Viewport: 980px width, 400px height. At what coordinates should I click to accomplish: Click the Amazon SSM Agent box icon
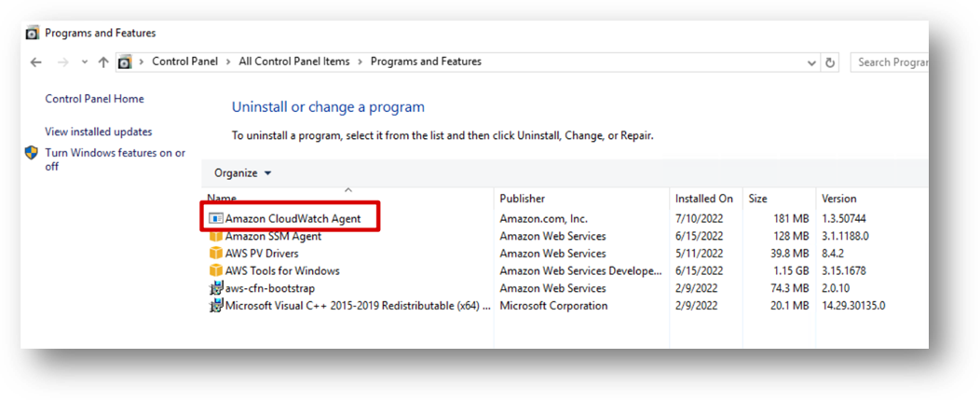[x=215, y=237]
